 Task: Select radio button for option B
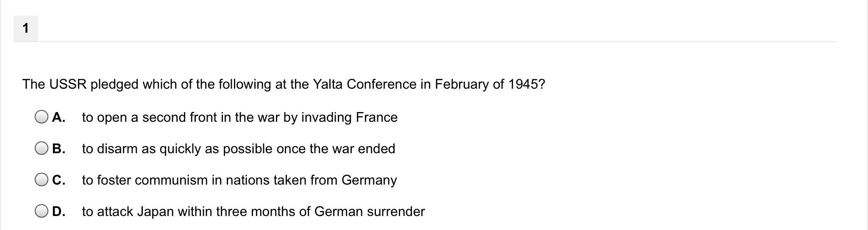[42, 149]
